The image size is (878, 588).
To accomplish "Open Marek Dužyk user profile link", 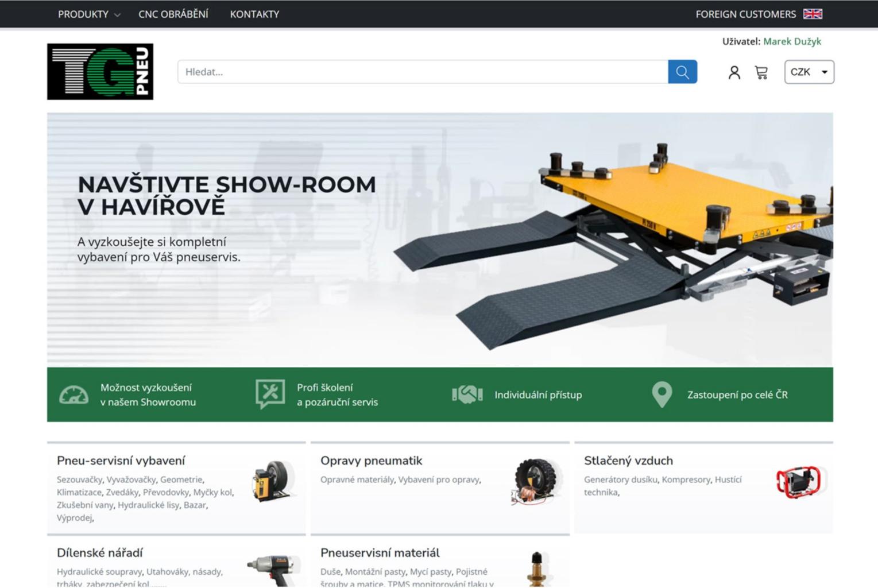I will tap(792, 41).
